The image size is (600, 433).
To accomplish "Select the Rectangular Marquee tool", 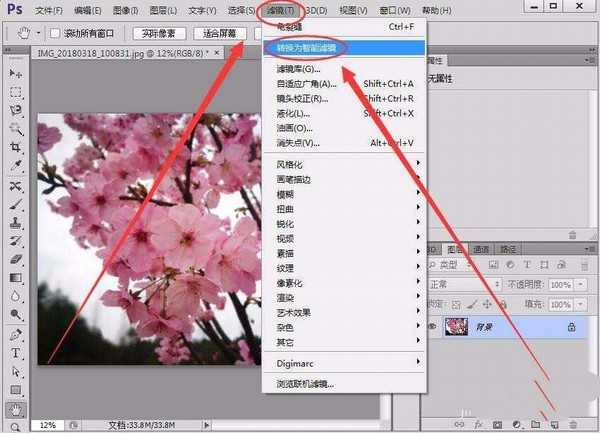I will (16, 92).
